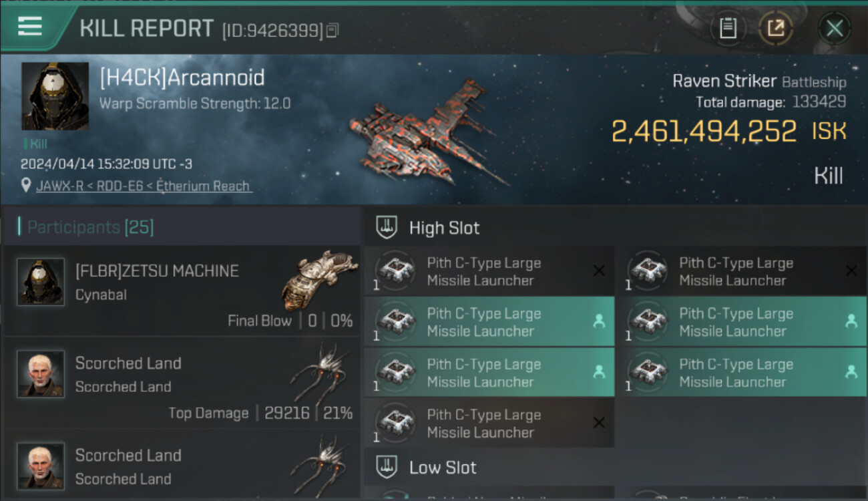Open the JAWX-R location link

point(144,186)
